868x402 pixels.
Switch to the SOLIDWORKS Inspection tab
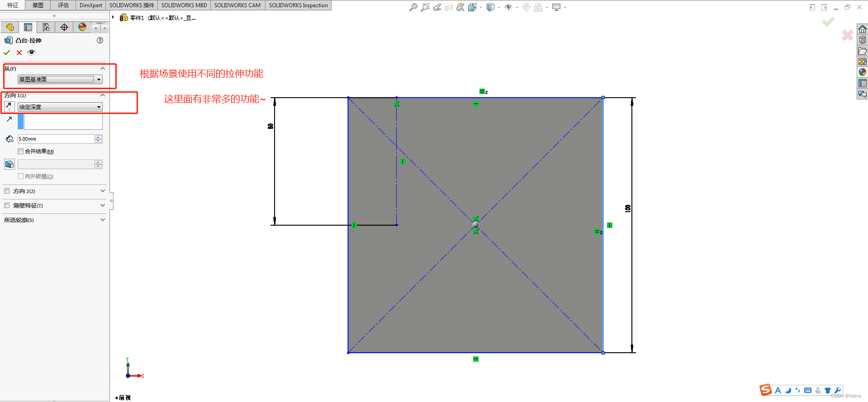299,5
